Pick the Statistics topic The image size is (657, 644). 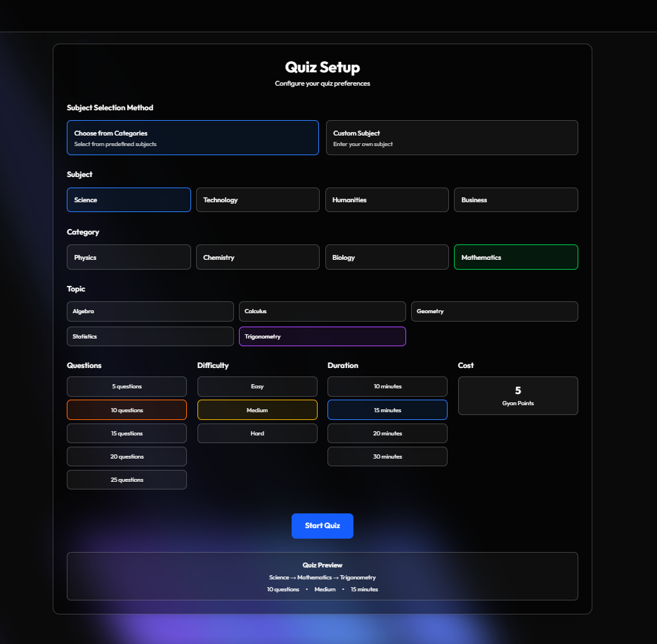click(150, 336)
